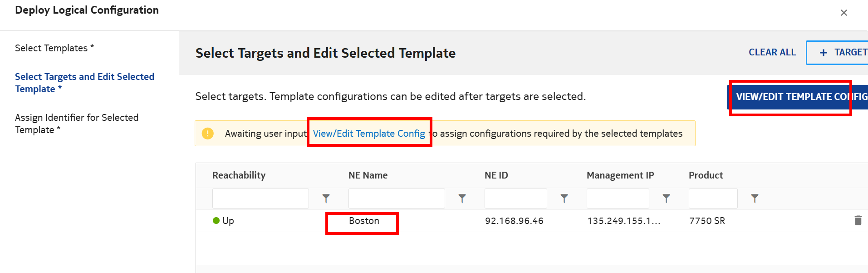Click the yellow warning icon in banner
This screenshot has height=273, width=868.
coord(208,134)
